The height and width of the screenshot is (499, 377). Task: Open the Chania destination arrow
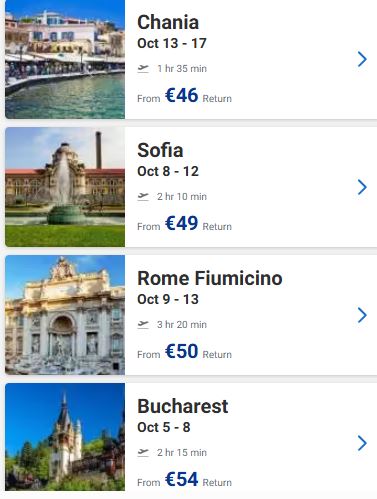pos(362,59)
